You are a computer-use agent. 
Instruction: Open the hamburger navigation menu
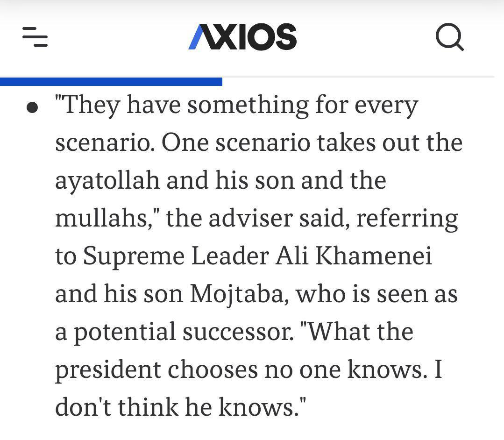[x=35, y=37]
